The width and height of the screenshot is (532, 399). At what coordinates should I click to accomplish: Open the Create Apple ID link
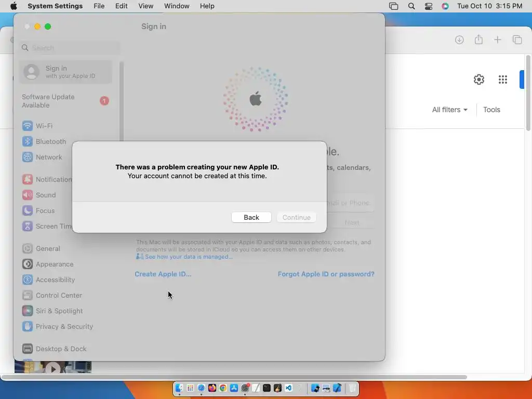163,274
